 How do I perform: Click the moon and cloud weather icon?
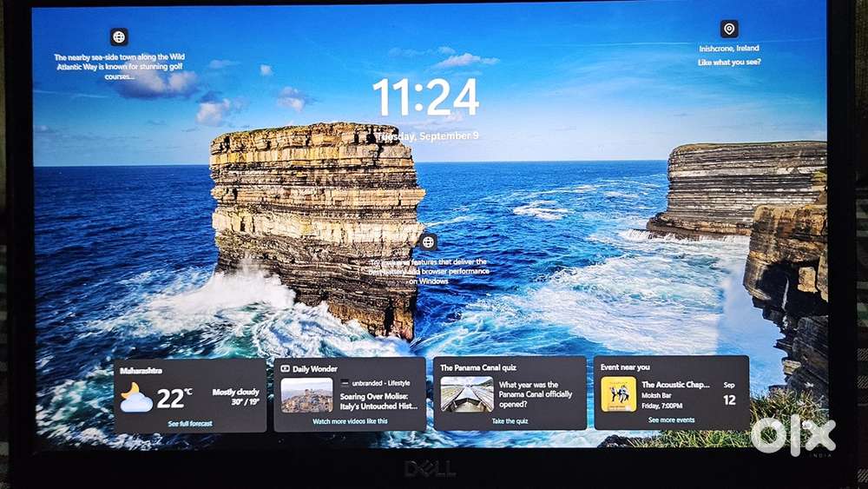135,398
